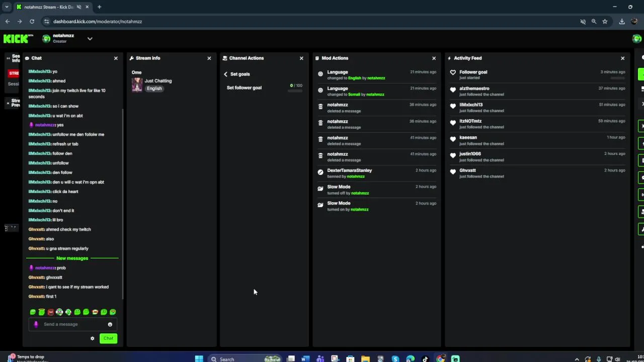Click Somali link in language change entry
The height and width of the screenshot is (362, 644).
click(354, 95)
